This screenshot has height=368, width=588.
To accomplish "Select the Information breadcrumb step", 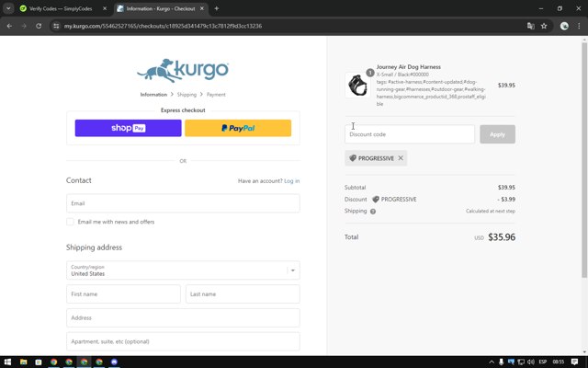I will click(153, 95).
